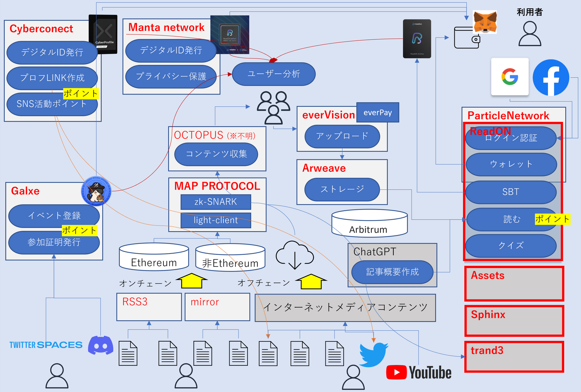This screenshot has width=581, height=392.
Task: Click the Google logo icon
Action: [x=510, y=77]
